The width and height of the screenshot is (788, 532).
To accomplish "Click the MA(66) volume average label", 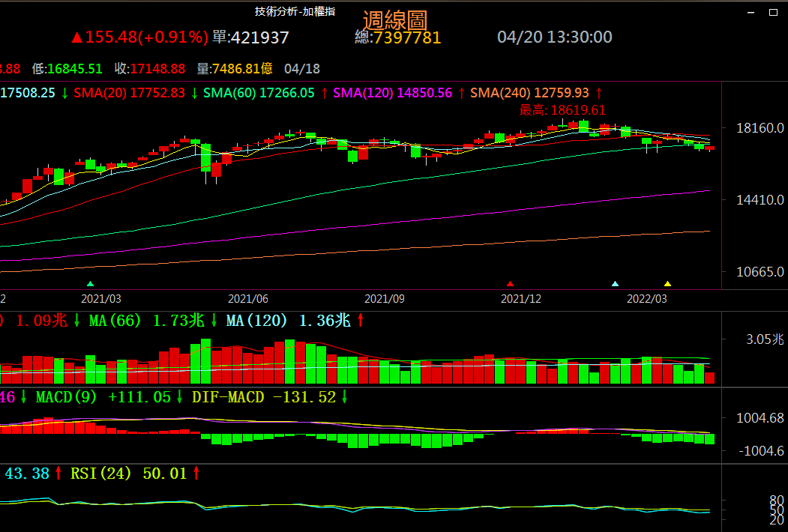I will coord(115,321).
